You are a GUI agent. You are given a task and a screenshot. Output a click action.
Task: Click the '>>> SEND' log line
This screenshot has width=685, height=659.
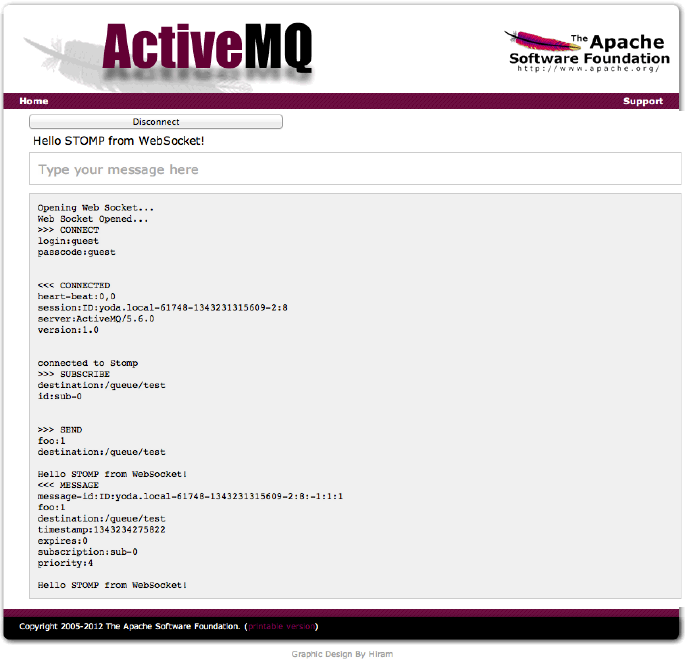[x=60, y=430]
